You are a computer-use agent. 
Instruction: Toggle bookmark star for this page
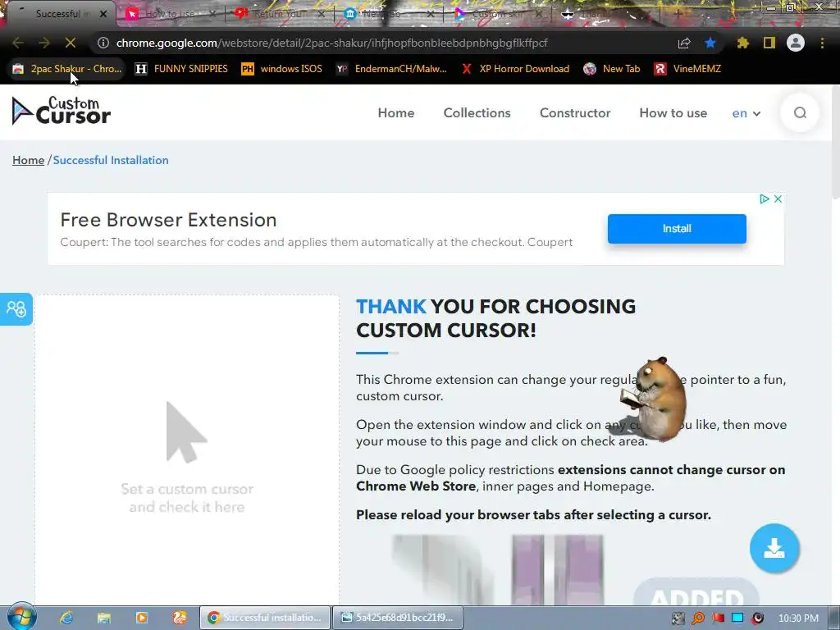[710, 43]
